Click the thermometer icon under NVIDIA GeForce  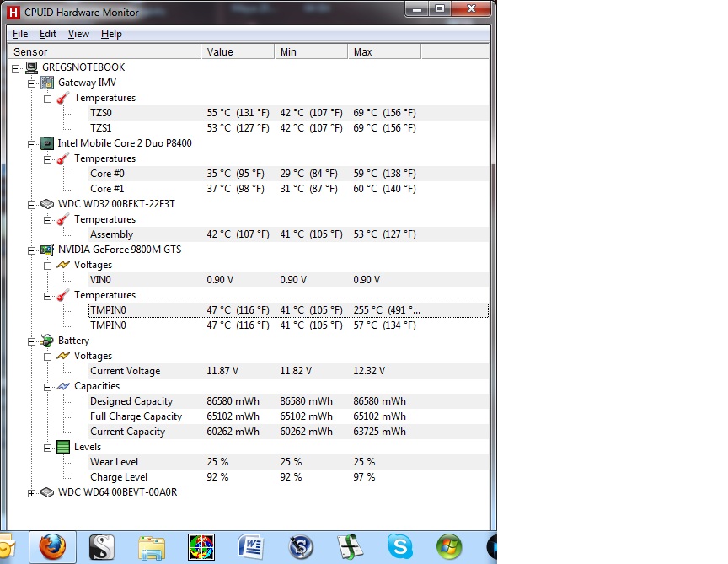[63, 295]
